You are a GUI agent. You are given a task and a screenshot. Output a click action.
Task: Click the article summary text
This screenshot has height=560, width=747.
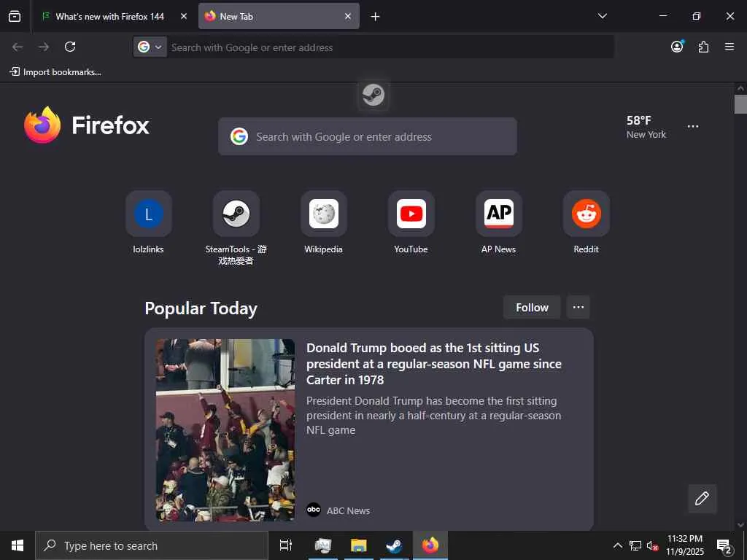(x=433, y=415)
